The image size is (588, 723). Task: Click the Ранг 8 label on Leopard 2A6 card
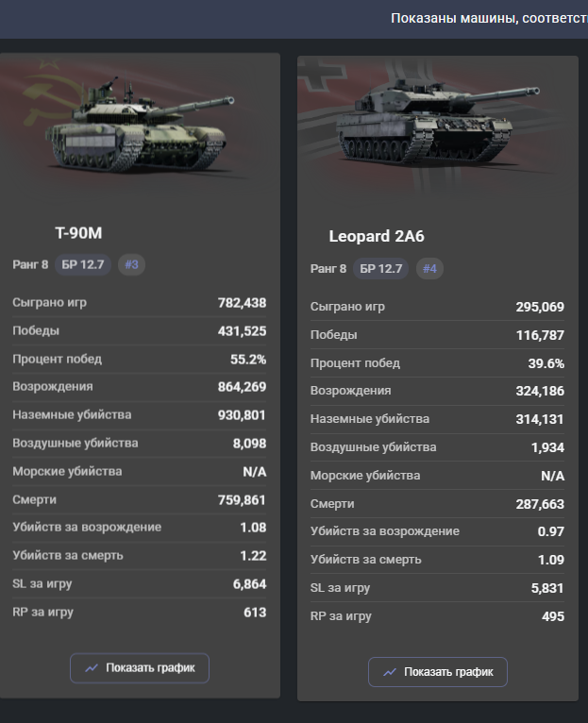tap(328, 268)
